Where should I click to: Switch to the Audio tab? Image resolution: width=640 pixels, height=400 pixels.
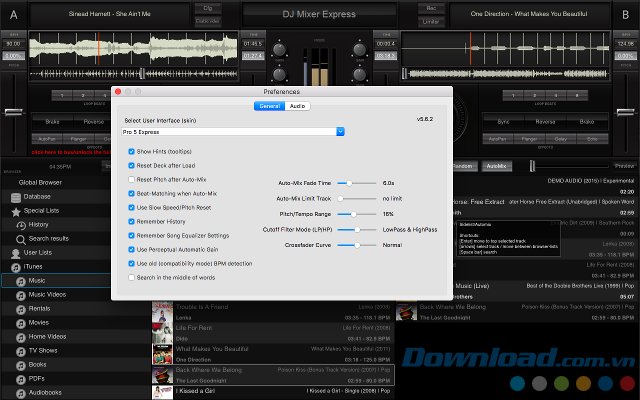tap(298, 105)
